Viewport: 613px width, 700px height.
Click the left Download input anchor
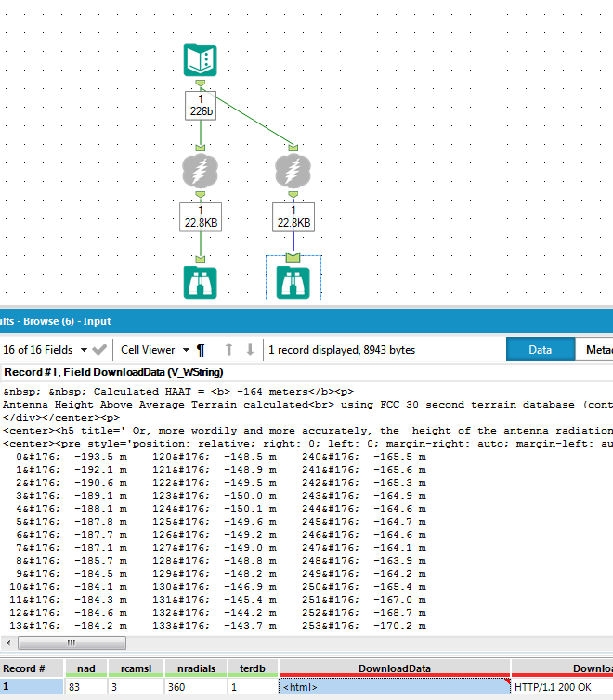(200, 148)
